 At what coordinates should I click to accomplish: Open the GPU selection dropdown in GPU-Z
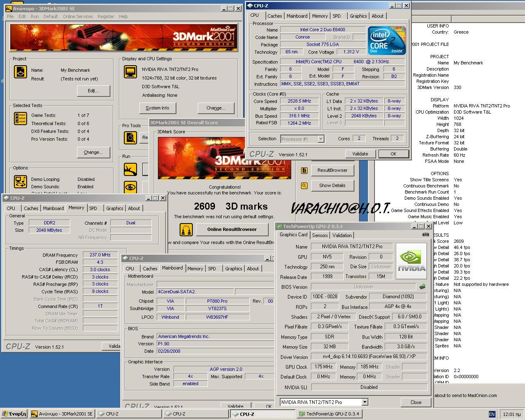pos(324,402)
